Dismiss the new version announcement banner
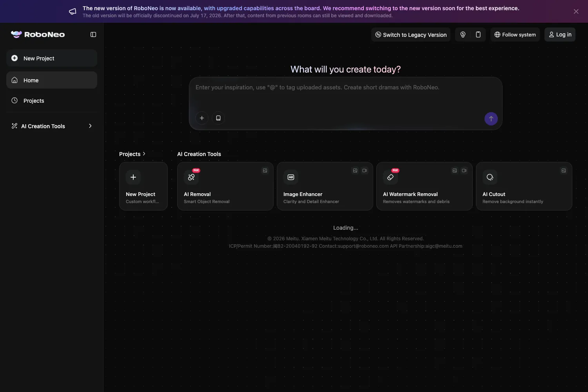 coord(576,11)
